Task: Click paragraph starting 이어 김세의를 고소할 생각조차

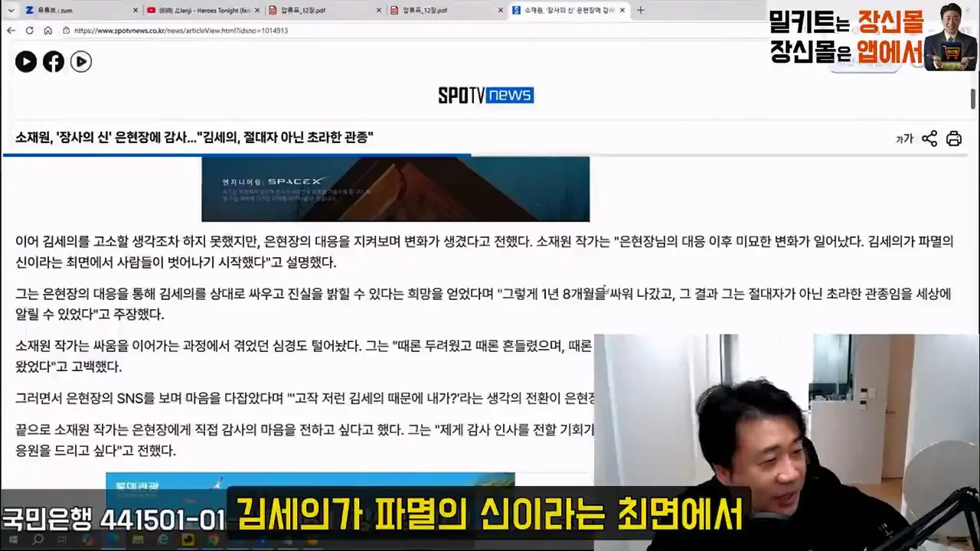Action: click(485, 251)
